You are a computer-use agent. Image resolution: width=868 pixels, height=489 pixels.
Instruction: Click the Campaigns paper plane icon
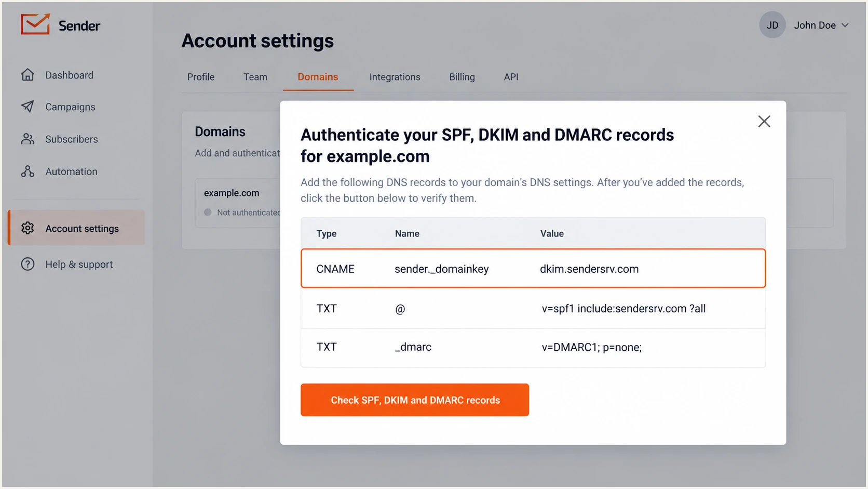(28, 107)
